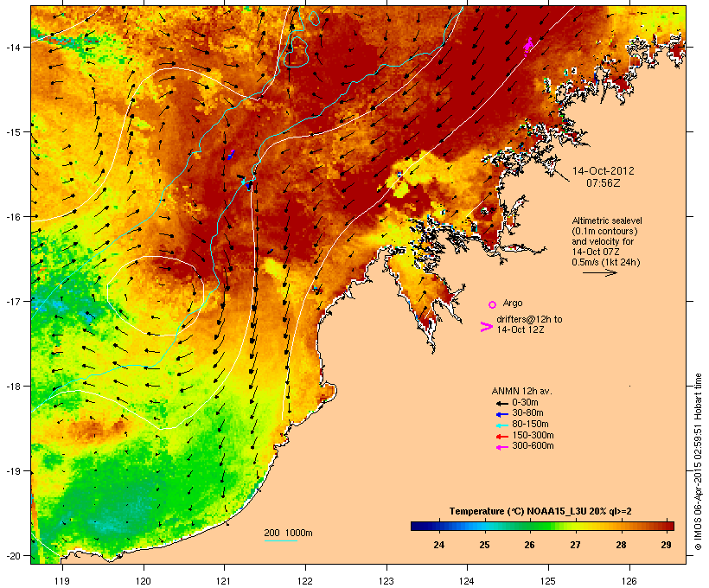Click the time label 07:56Z
The height and width of the screenshot is (588, 709).
tap(604, 183)
